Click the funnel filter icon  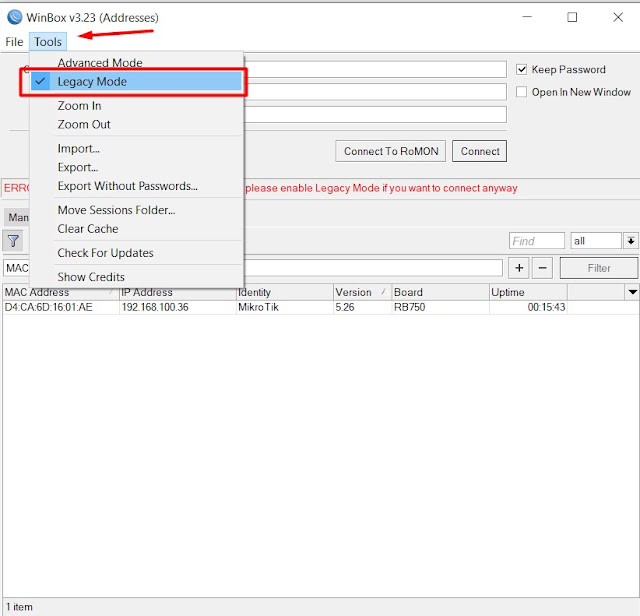click(13, 241)
